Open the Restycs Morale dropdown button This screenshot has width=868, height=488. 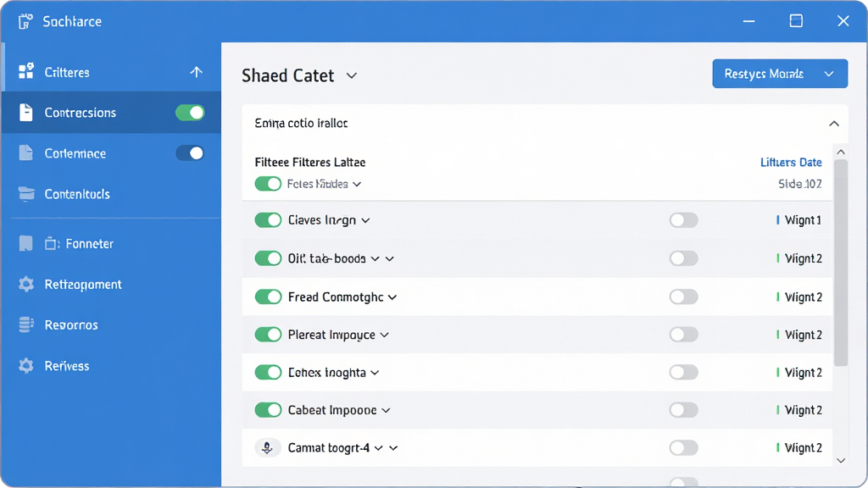780,74
